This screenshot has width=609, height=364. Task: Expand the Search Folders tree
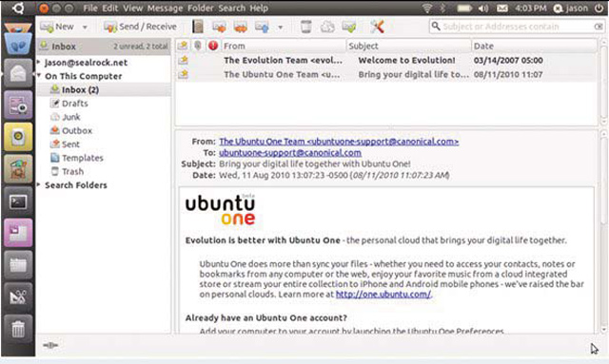pyautogui.click(x=39, y=184)
